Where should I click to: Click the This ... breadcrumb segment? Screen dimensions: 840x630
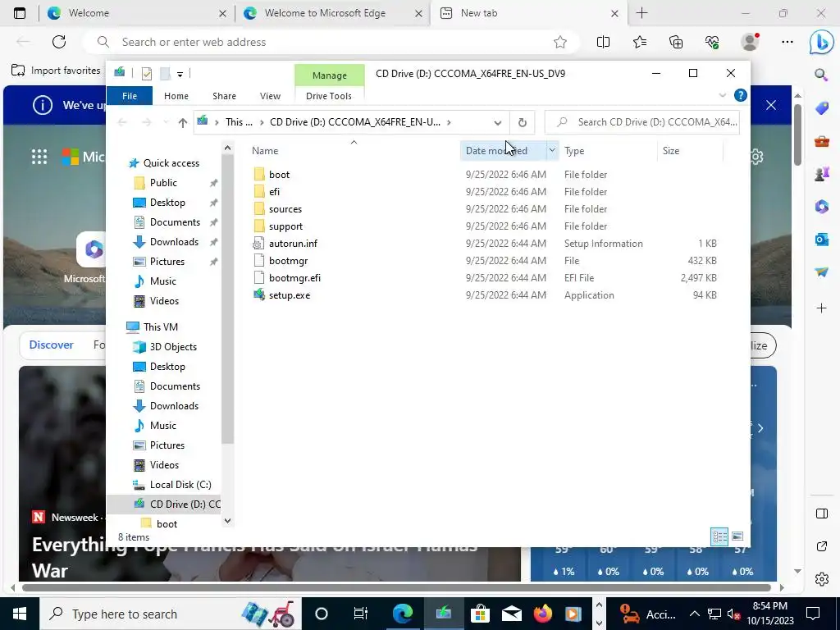click(x=239, y=122)
